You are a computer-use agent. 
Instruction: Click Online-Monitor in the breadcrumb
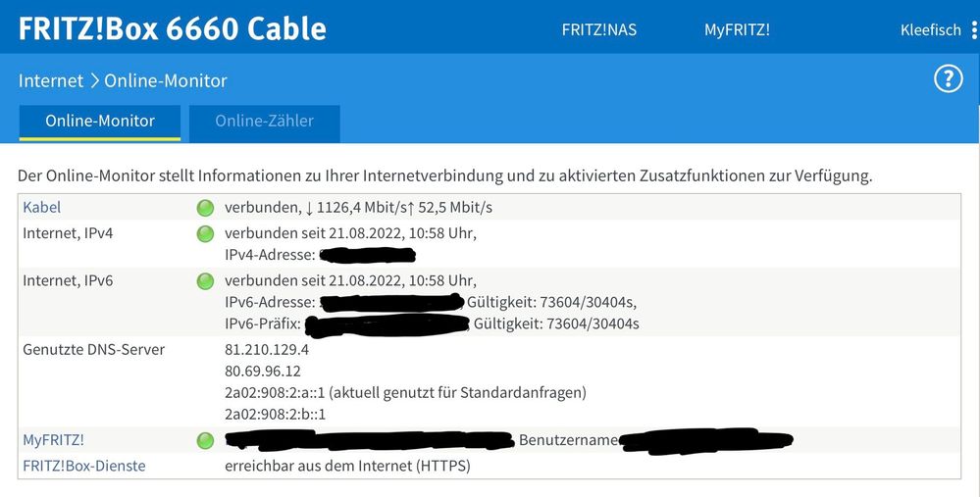click(x=165, y=80)
